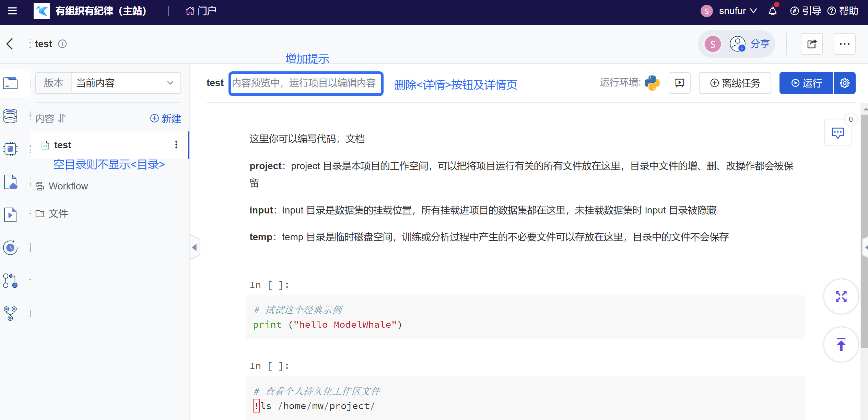Open the database icon in the left sidebar
Viewport: 868px width, 420px height.
pos(10,116)
